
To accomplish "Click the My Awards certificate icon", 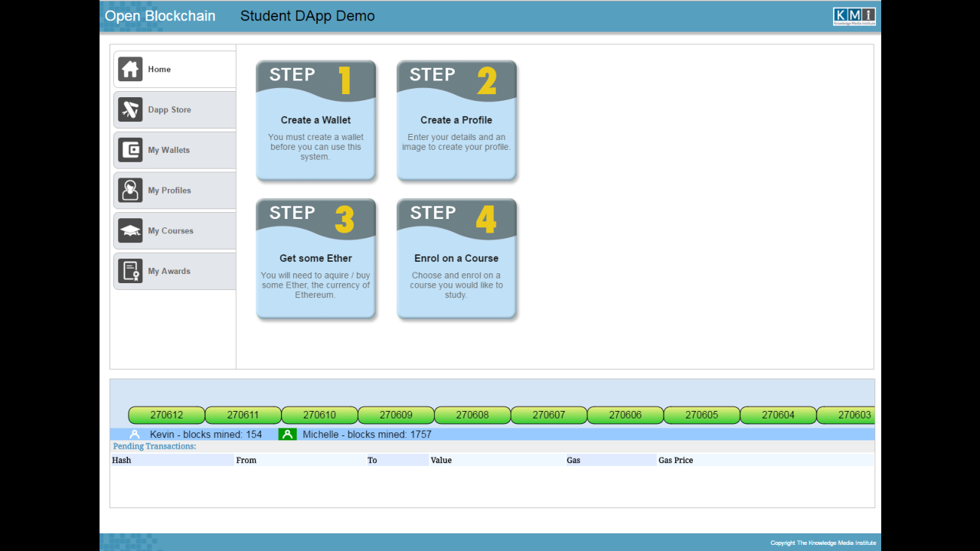I will click(130, 270).
